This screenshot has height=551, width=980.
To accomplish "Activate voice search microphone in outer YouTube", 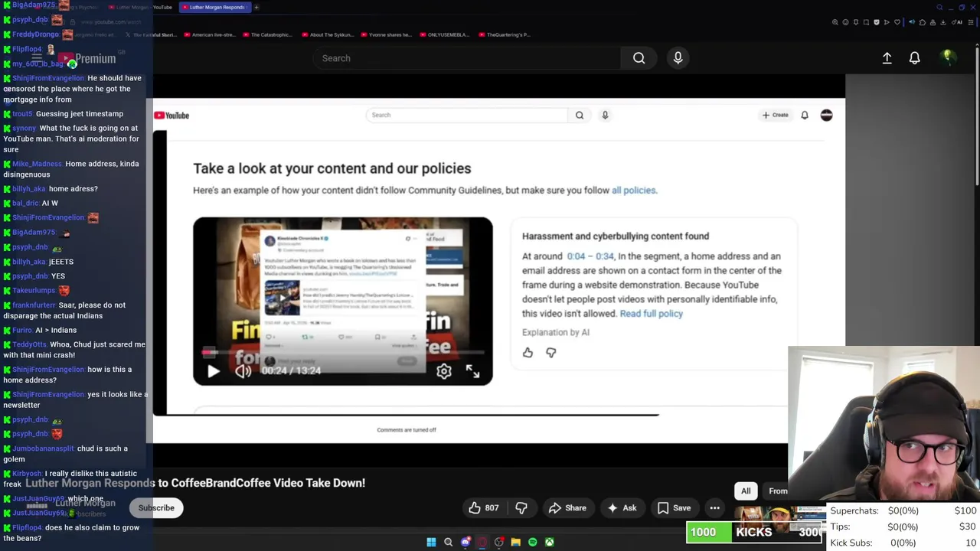I will [x=678, y=58].
